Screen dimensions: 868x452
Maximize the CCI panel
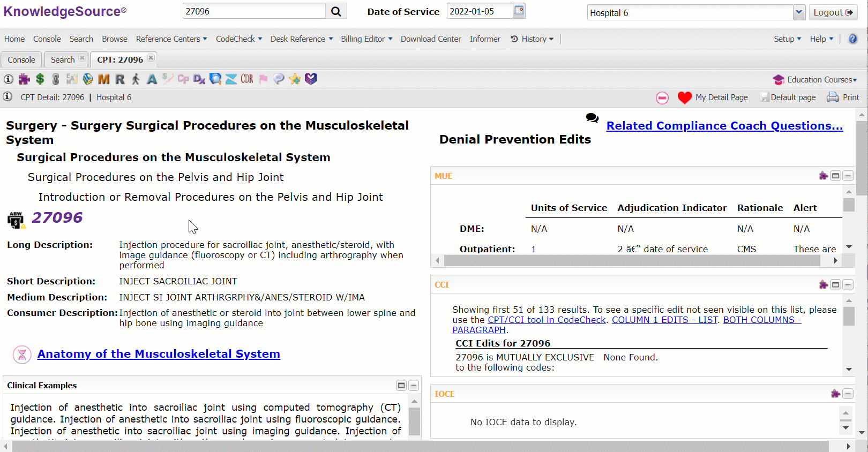tap(835, 285)
